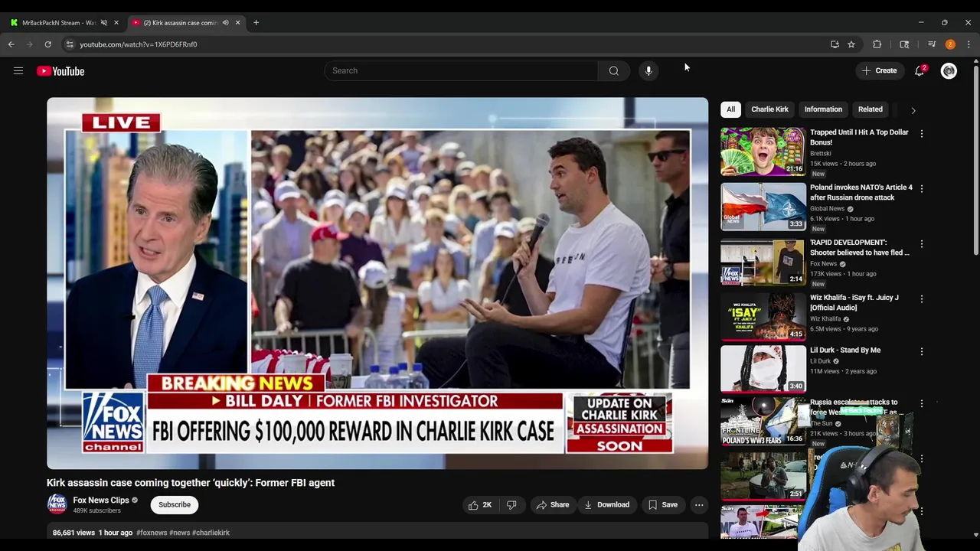This screenshot has width=980, height=551.
Task: Switch to the Kirk assassin case tab
Action: (185, 22)
